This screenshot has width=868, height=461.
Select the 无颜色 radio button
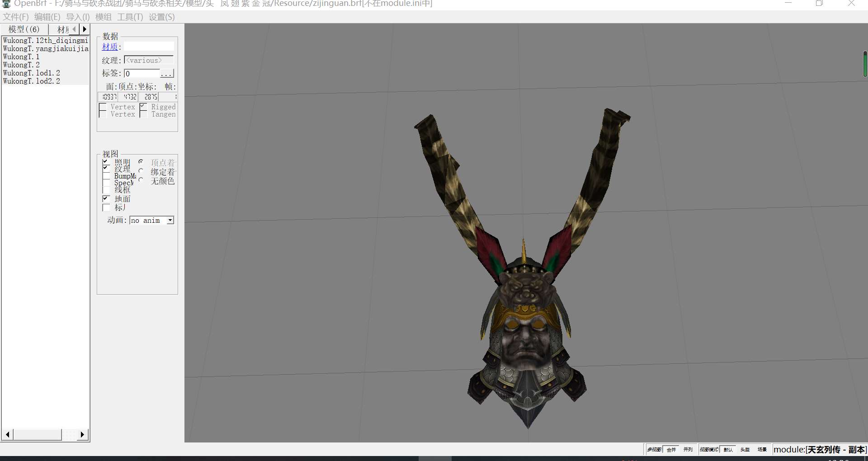click(141, 180)
